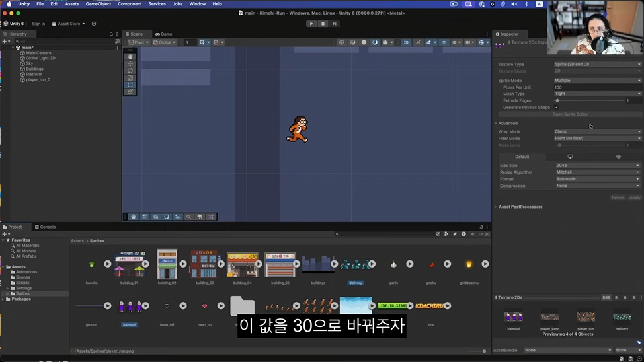Toggle RGB channel preview button
This screenshot has width=644, height=362.
pyautogui.click(x=606, y=297)
